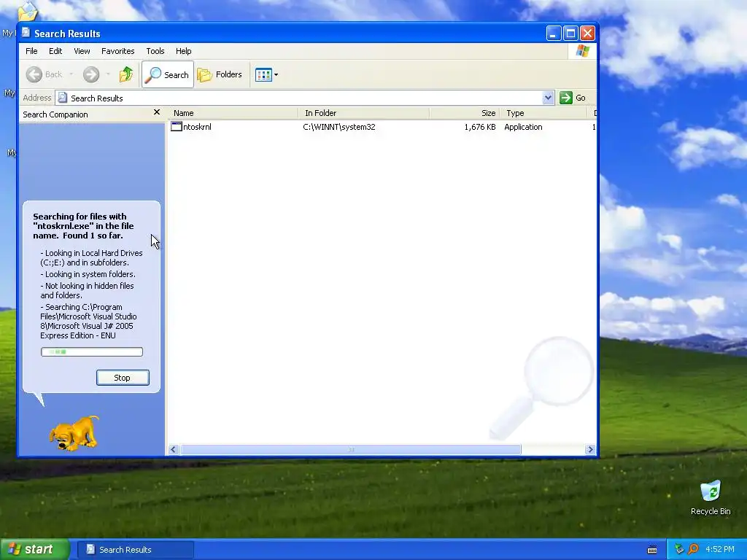The image size is (747, 560).
Task: Sort results by Name column
Action: tap(233, 113)
